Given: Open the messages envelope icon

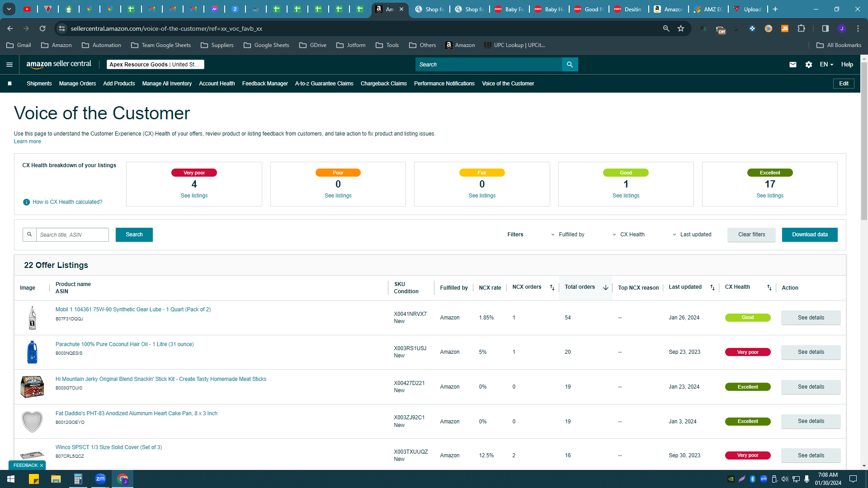Looking at the screenshot, I should point(793,65).
